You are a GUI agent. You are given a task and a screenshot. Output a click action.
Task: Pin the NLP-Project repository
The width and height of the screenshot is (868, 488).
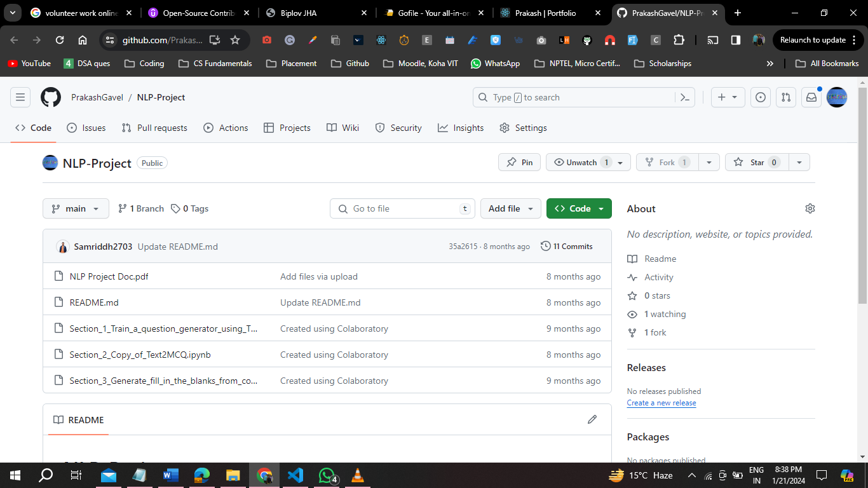tap(519, 162)
